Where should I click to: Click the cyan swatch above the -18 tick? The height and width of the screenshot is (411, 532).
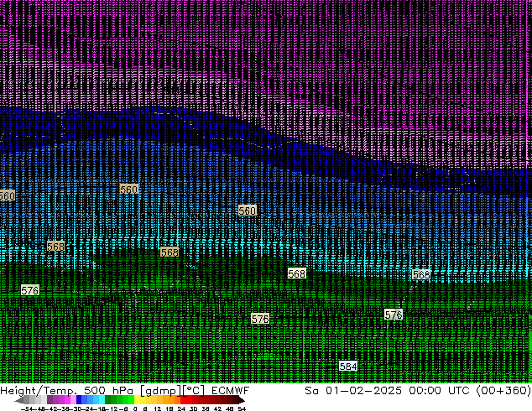tap(102, 400)
